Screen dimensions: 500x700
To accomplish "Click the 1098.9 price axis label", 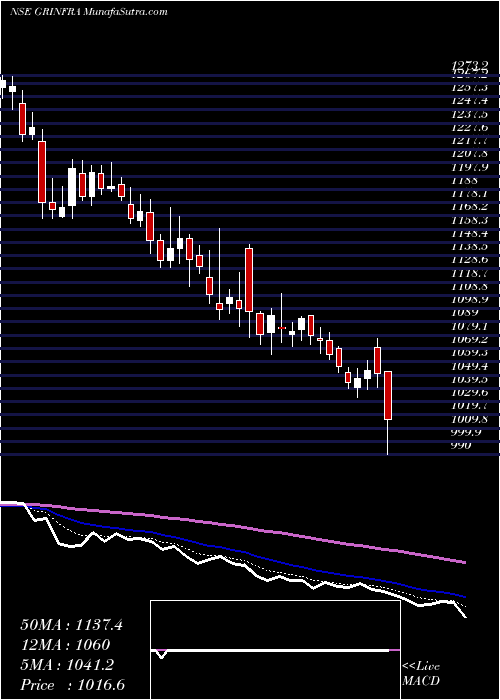I will pyautogui.click(x=470, y=300).
